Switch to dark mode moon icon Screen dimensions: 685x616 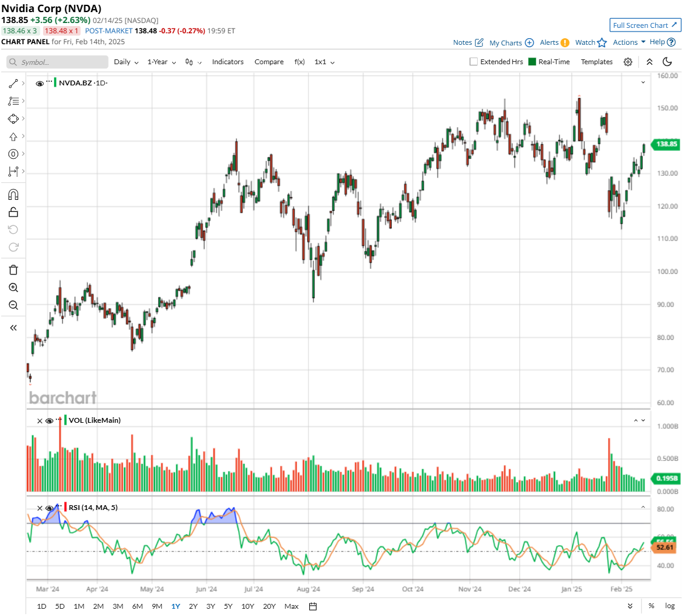pos(667,62)
